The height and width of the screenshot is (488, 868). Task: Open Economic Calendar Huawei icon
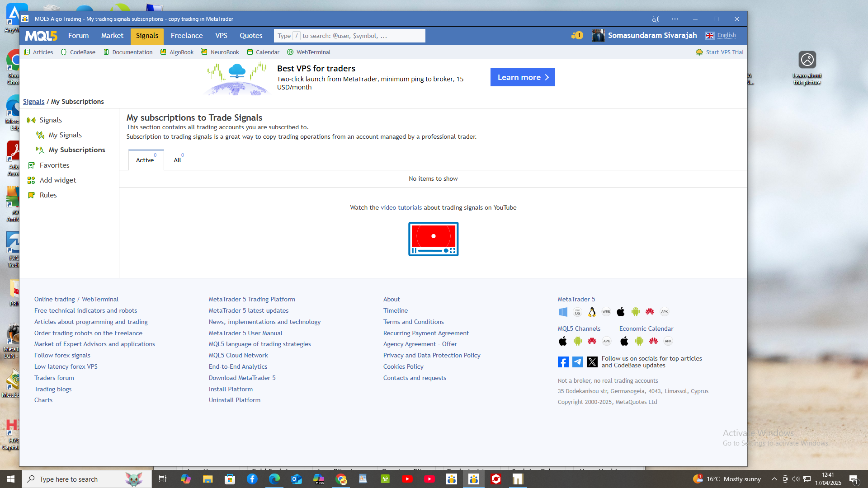(653, 341)
